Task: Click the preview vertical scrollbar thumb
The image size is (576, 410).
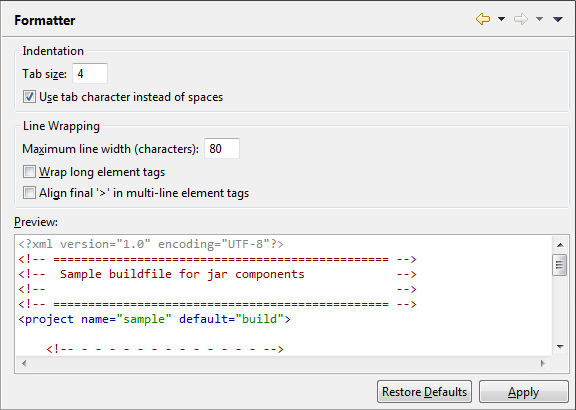Action: point(559,265)
